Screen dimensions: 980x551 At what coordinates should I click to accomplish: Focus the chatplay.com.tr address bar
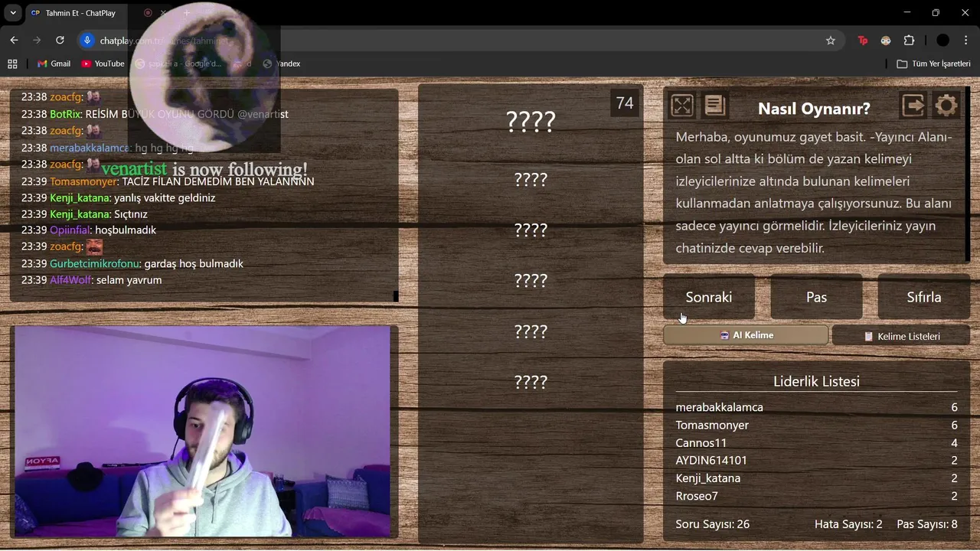click(x=459, y=41)
